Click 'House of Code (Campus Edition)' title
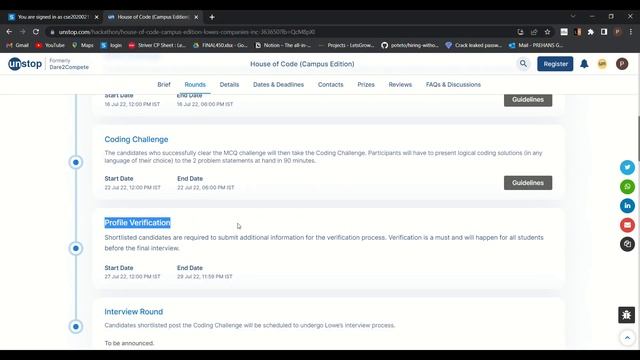 pos(302,64)
